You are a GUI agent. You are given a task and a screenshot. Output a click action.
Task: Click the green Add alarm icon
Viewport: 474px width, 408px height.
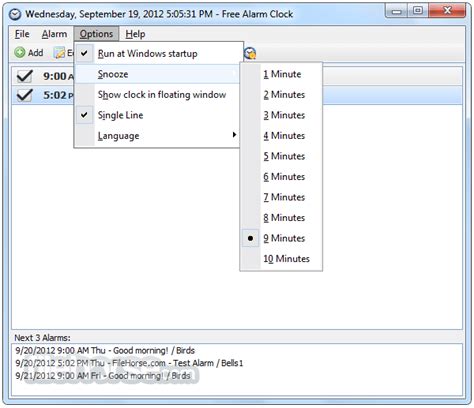(20, 53)
